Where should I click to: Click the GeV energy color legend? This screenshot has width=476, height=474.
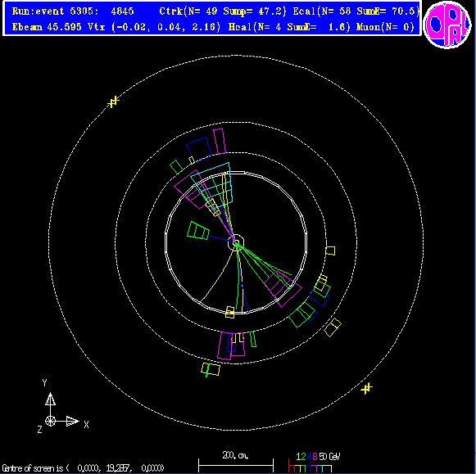tap(315, 463)
